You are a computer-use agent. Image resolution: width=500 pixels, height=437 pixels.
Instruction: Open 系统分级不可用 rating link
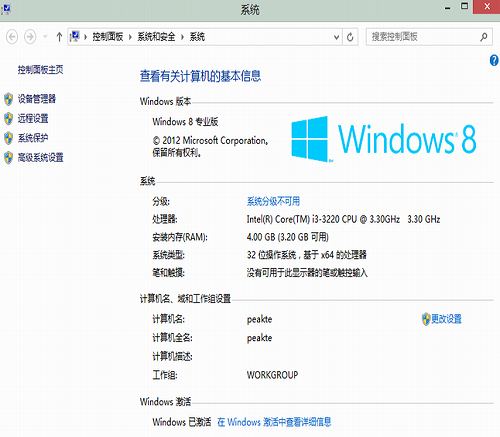coord(273,201)
